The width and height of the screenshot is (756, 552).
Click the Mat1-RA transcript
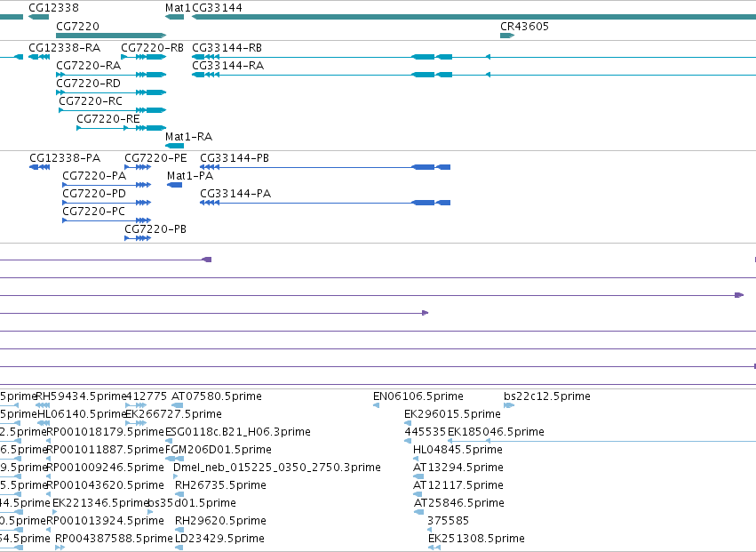(174, 146)
